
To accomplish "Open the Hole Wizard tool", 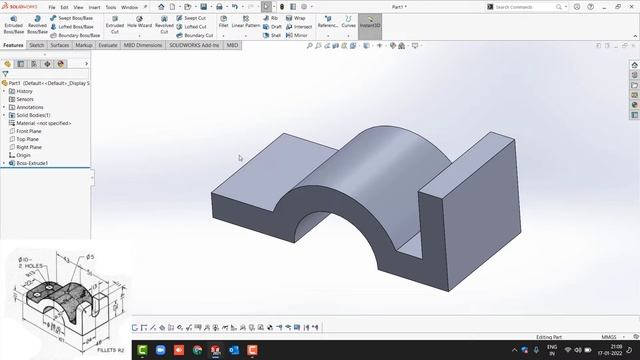I will pos(139,22).
